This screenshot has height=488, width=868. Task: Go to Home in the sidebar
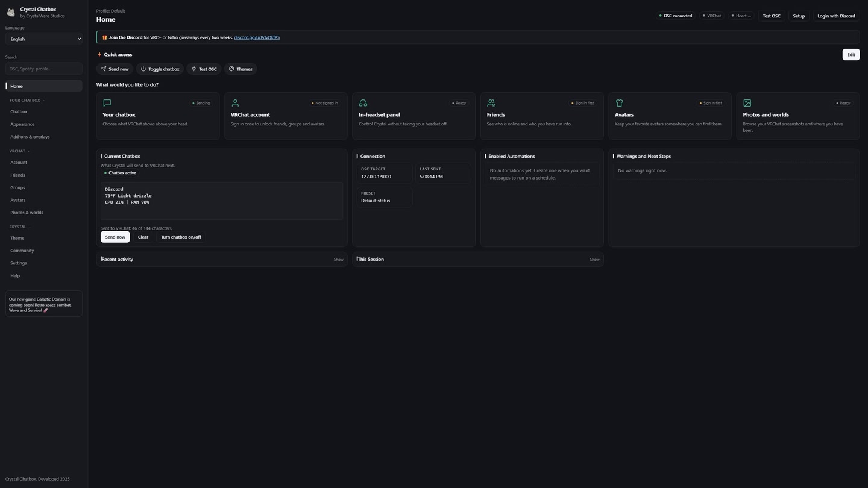coord(44,86)
